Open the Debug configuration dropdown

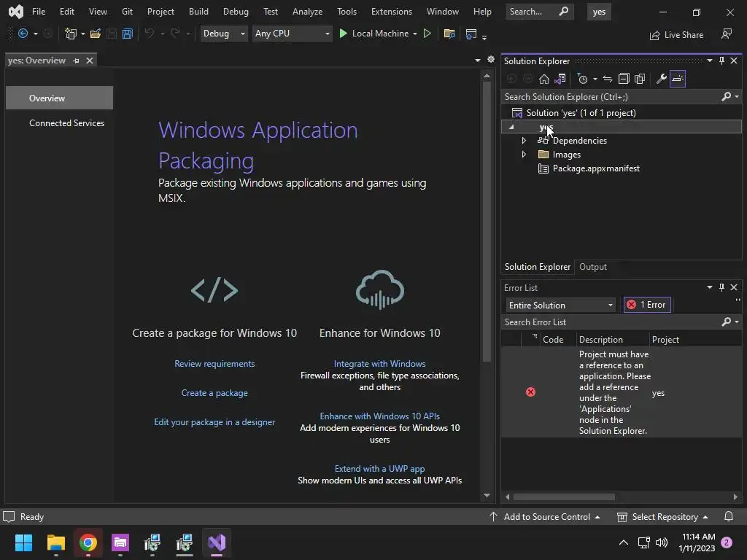click(224, 34)
